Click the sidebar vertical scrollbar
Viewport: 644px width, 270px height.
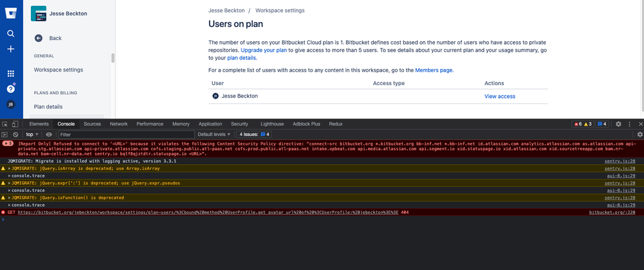[112, 58]
